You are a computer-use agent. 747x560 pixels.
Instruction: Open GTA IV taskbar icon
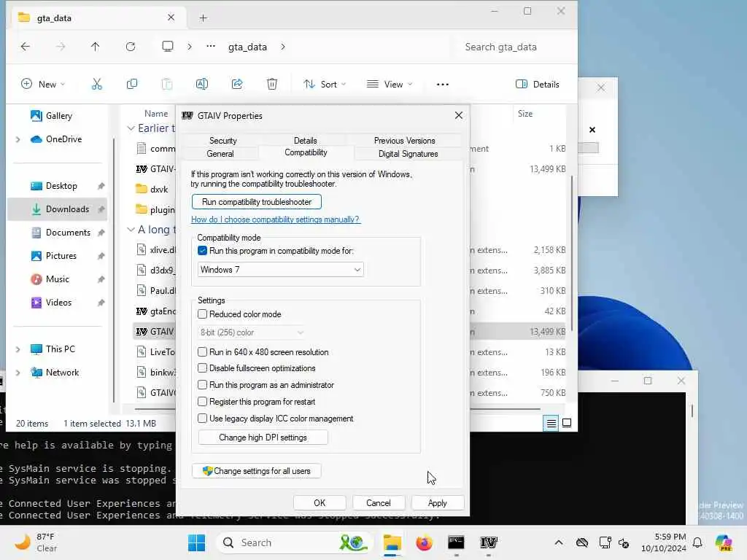(x=488, y=542)
